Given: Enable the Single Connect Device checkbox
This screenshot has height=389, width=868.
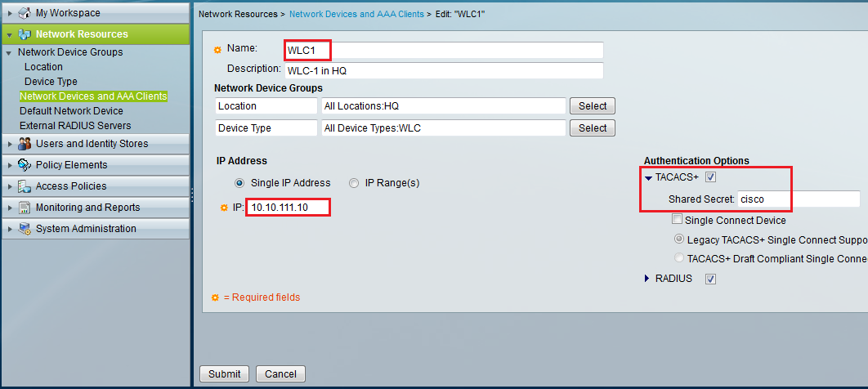Looking at the screenshot, I should pos(677,220).
